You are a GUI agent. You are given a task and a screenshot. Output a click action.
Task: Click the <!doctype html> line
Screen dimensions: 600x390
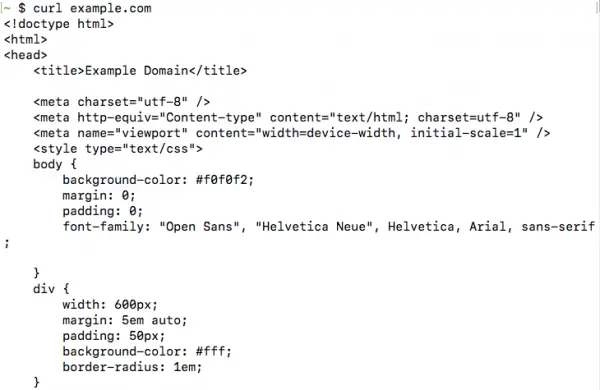tap(59, 24)
